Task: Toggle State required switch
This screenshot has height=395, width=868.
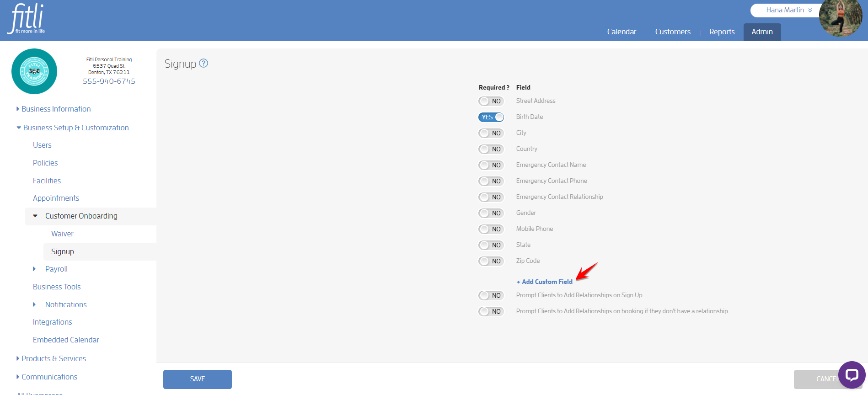Action: coord(491,245)
